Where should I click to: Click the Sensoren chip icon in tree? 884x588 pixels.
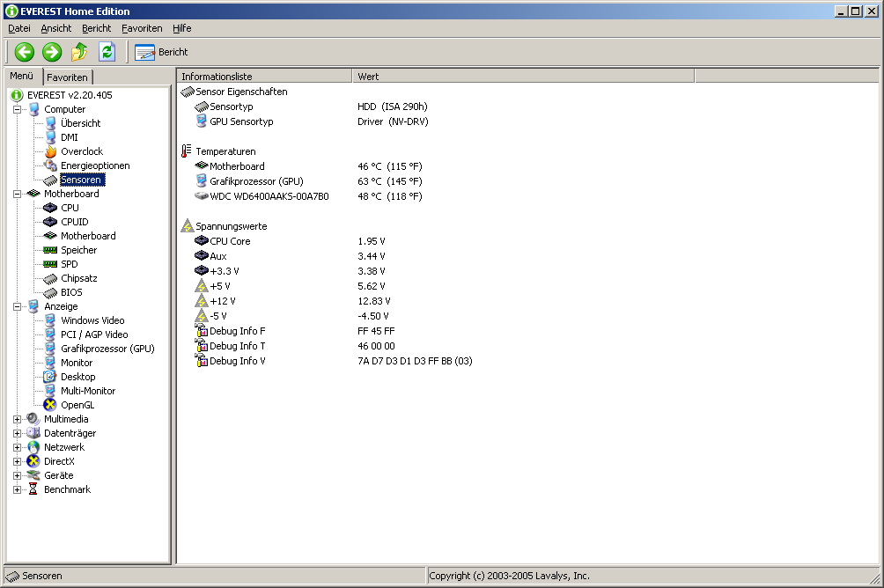pyautogui.click(x=51, y=180)
